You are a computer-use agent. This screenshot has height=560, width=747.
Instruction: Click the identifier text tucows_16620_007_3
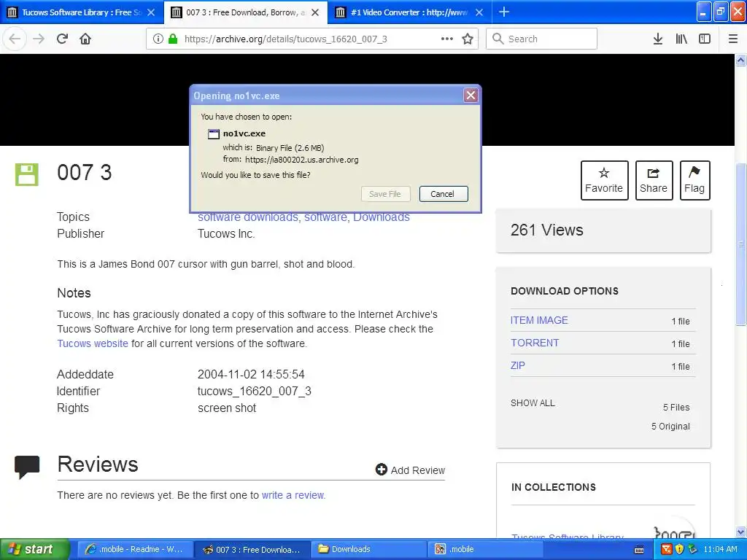(255, 391)
